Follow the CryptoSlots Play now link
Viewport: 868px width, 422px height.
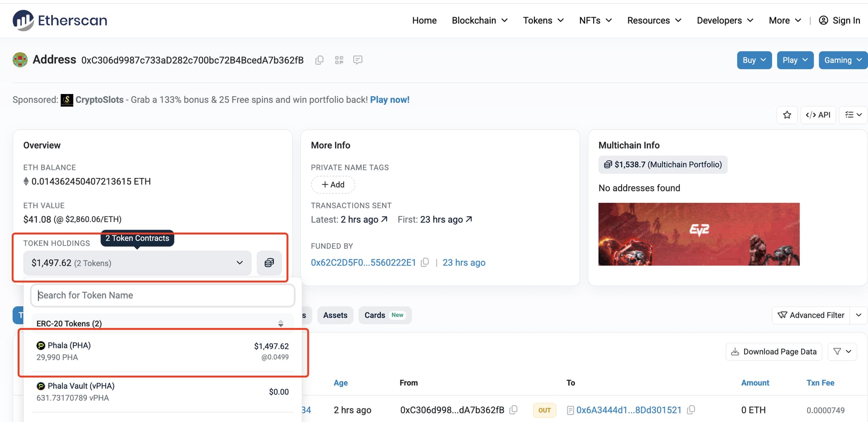(x=390, y=100)
